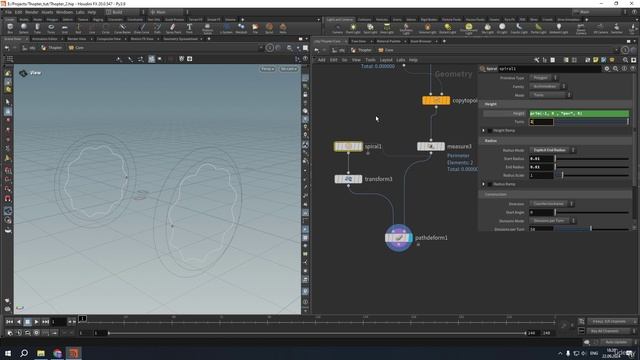Select the Ambient Light shelf tool
Viewport: 640px width, 360px height.
tap(558, 28)
